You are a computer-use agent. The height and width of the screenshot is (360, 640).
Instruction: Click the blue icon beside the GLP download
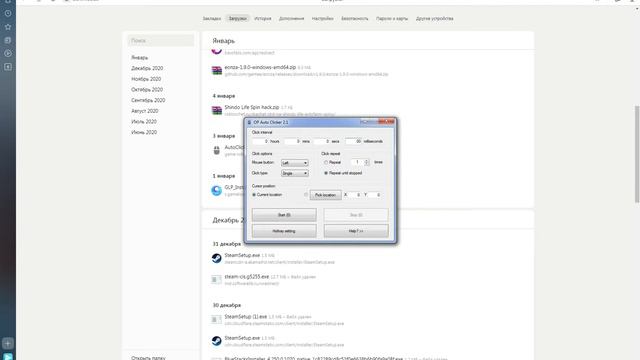[217, 190]
